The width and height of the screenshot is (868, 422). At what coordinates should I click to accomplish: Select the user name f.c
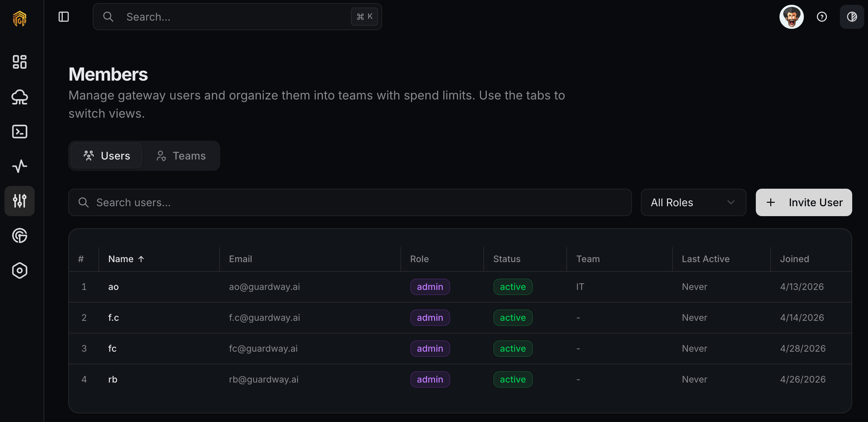(114, 318)
